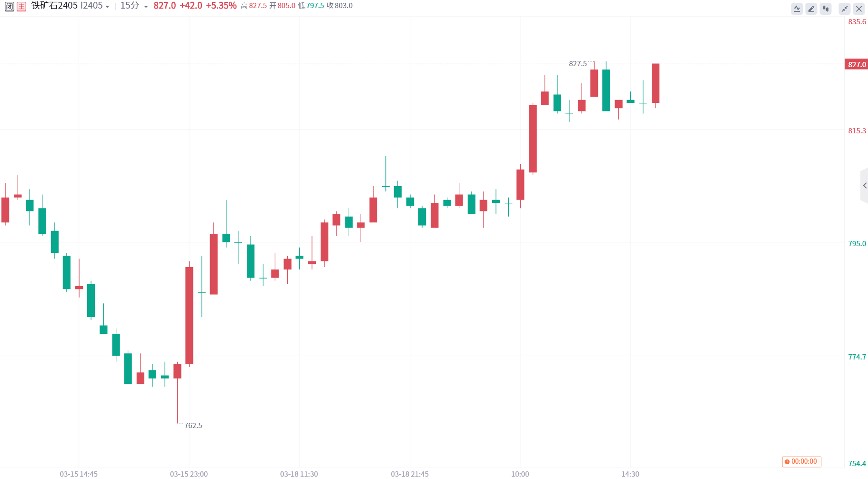Click the 827.5 high price marker
This screenshot has height=479, width=868.
click(x=577, y=64)
